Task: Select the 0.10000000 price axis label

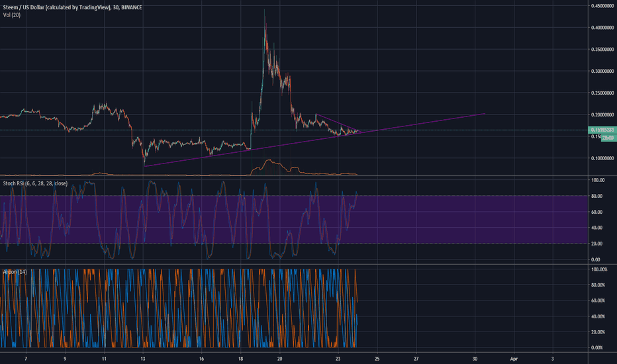Action: [602, 158]
